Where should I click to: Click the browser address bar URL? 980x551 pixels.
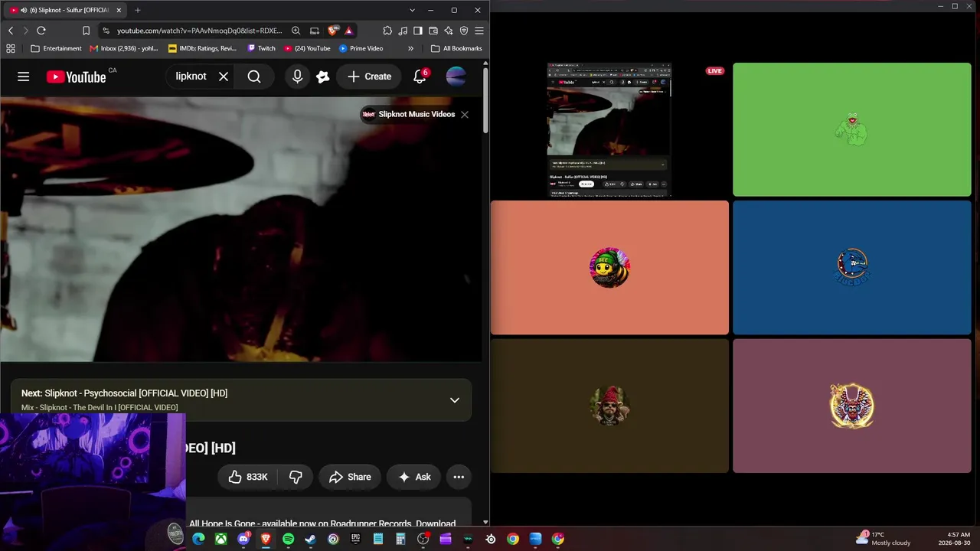pyautogui.click(x=199, y=31)
